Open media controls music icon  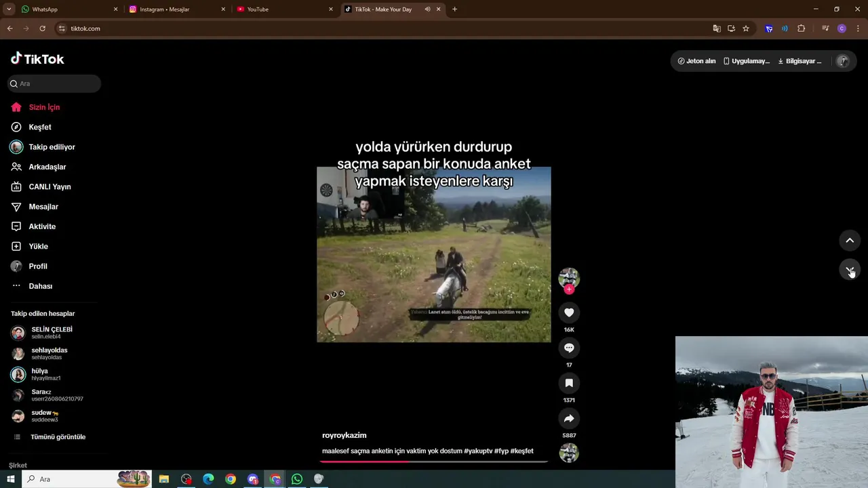[x=825, y=28]
